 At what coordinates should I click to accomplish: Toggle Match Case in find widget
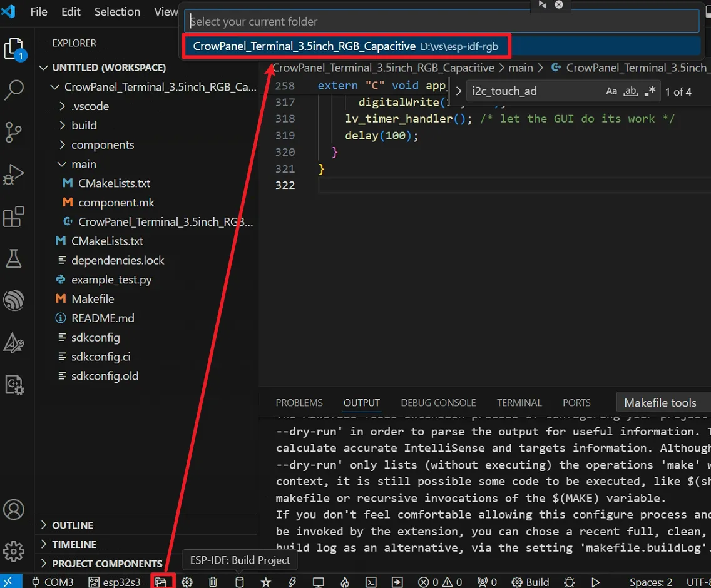[611, 91]
